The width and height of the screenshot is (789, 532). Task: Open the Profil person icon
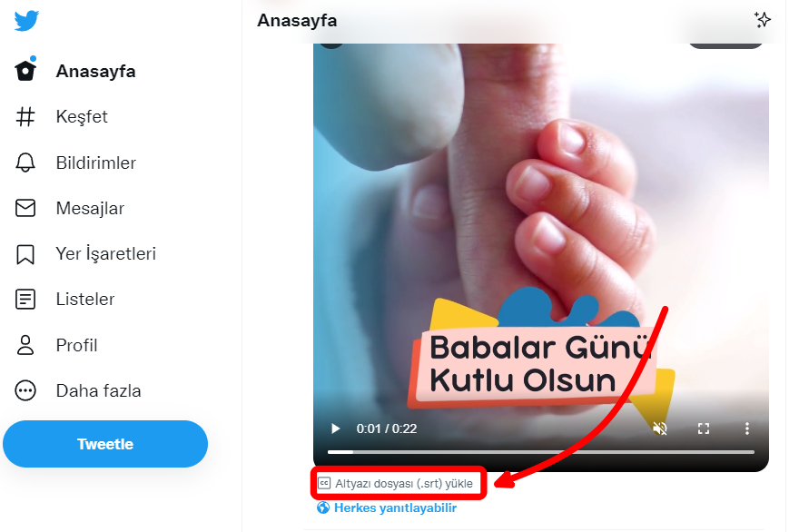[25, 345]
